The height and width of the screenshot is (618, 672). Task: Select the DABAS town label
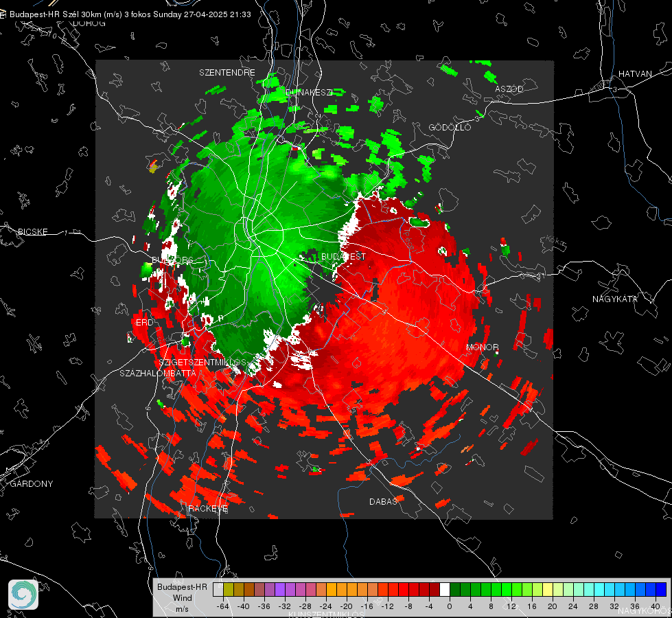[x=383, y=501]
